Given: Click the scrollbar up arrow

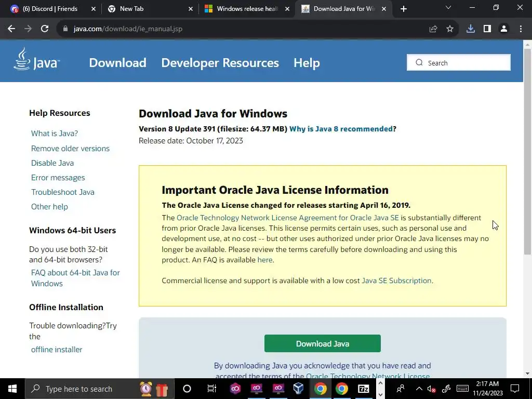Looking at the screenshot, I should 527,44.
